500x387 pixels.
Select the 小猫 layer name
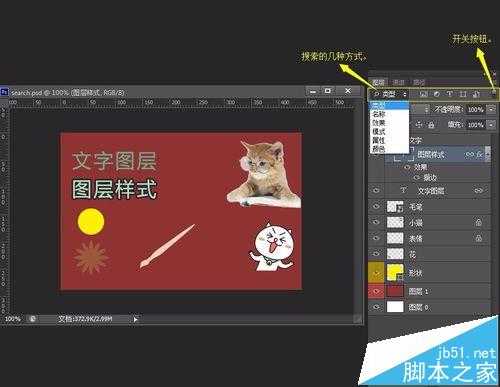point(416,223)
